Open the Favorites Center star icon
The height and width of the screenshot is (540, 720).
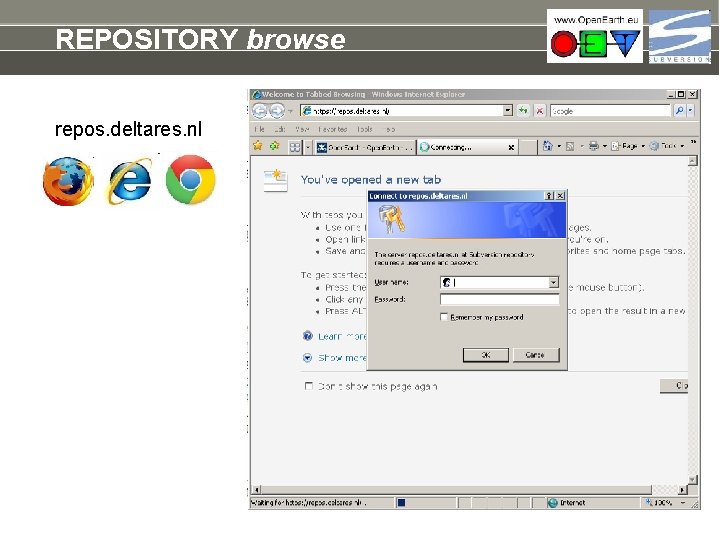(258, 146)
